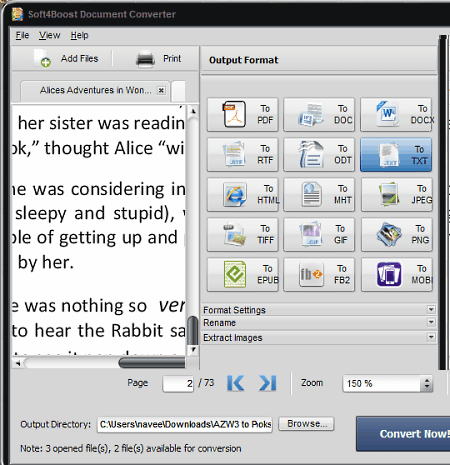Expand the Extract Images section

point(319,337)
